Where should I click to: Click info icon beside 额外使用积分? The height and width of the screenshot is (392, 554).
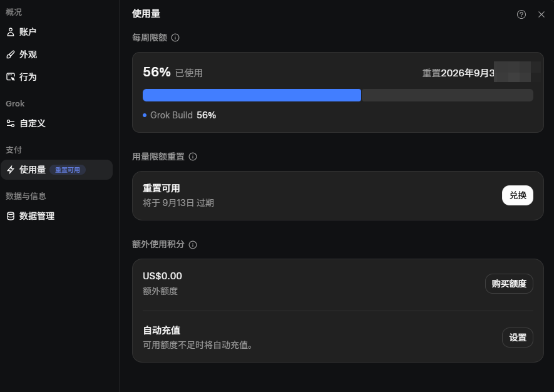tap(193, 245)
